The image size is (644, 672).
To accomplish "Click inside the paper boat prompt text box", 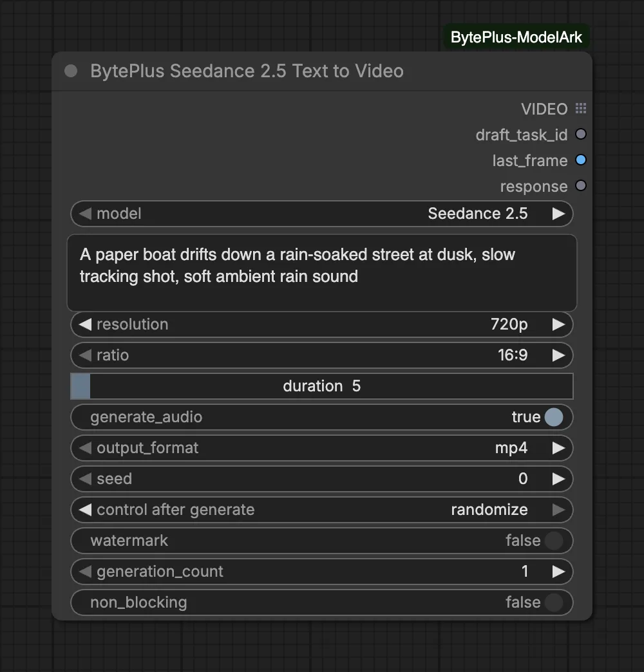I will pyautogui.click(x=321, y=272).
